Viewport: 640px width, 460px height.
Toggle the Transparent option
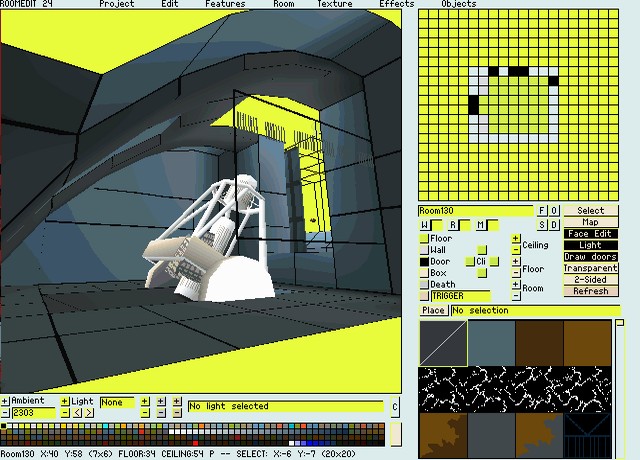(590, 268)
